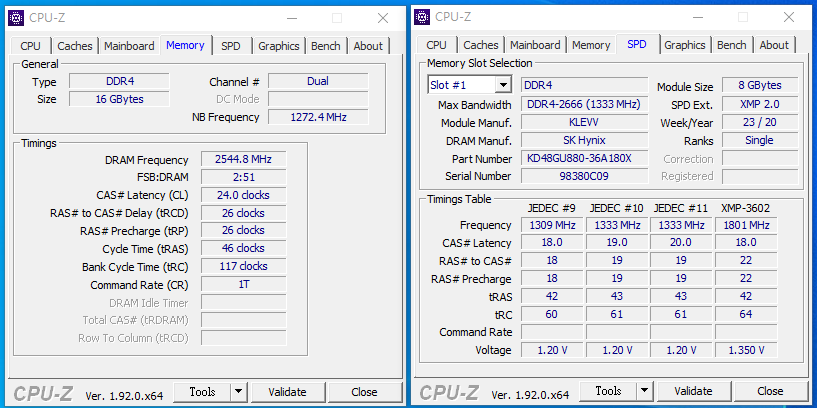The width and height of the screenshot is (817, 408).
Task: Click empty DC Mode field
Action: click(318, 99)
